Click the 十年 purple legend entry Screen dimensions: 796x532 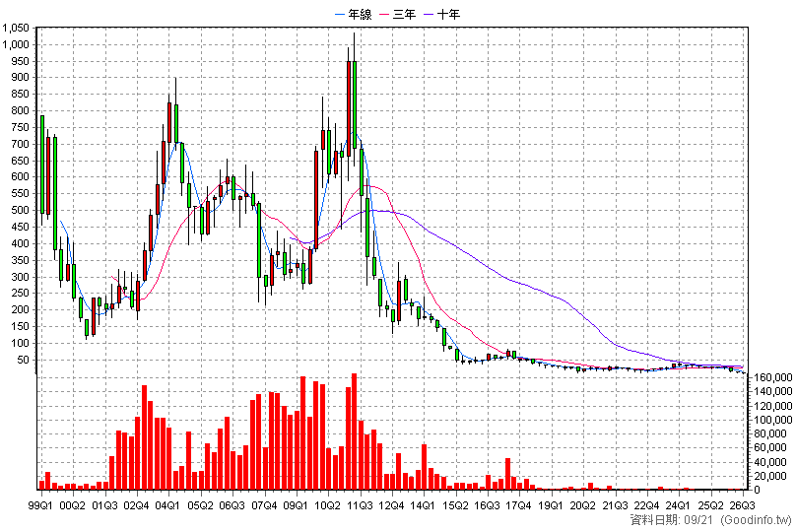click(x=442, y=14)
